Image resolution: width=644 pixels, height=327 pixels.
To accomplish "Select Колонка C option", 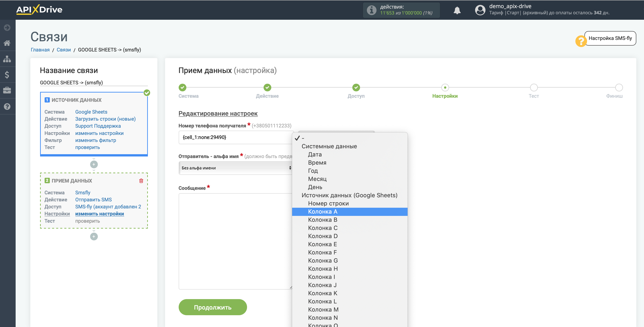I will tap(350, 228).
